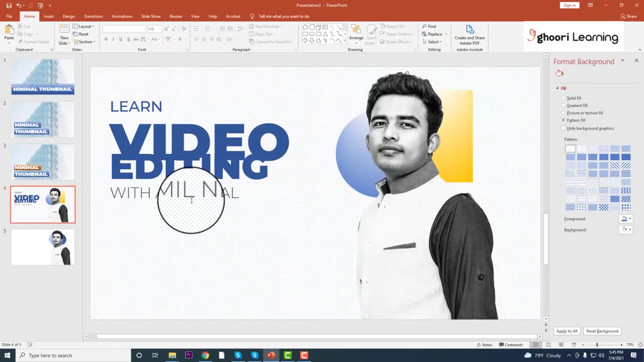Switch to Slide Sorter view
Image resolution: width=644 pixels, height=362 pixels.
click(x=547, y=345)
